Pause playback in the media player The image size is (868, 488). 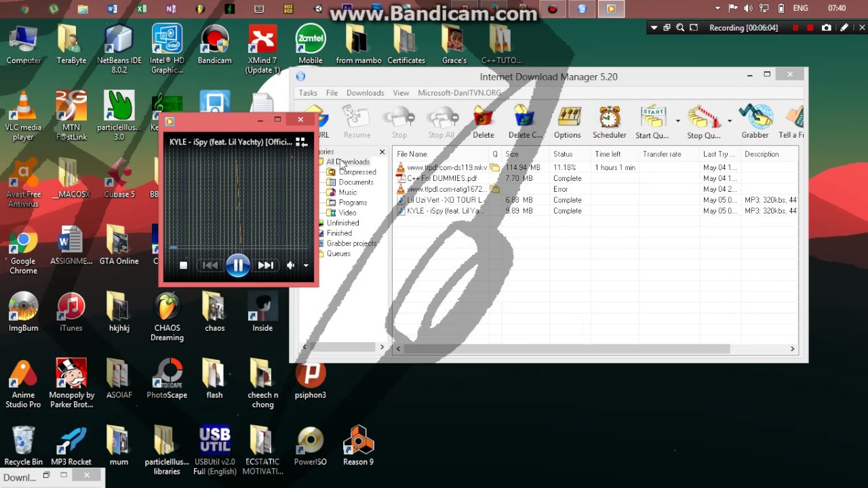click(238, 265)
